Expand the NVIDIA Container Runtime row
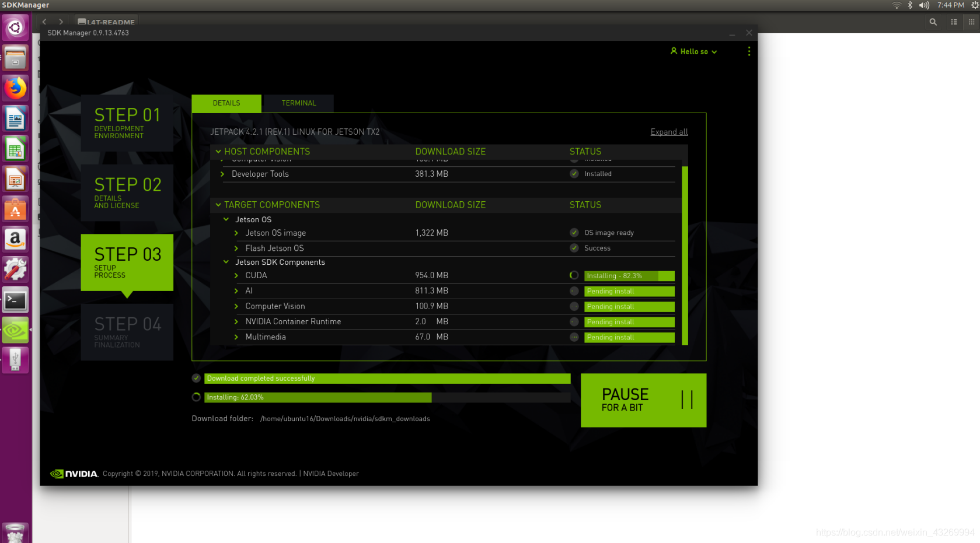This screenshot has height=543, width=980. pos(236,321)
